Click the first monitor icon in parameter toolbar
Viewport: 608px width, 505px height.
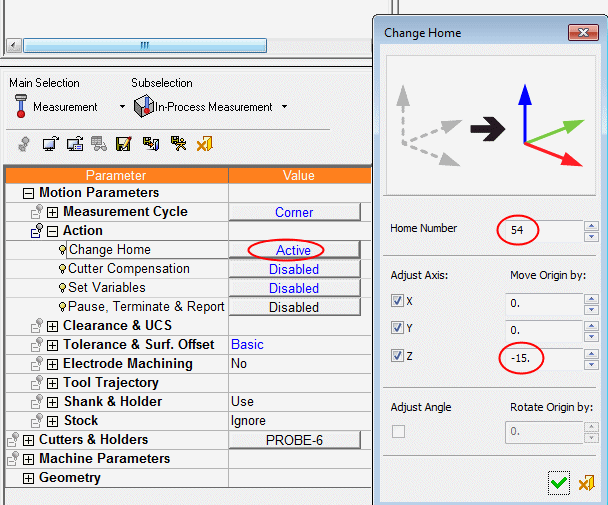point(49,144)
